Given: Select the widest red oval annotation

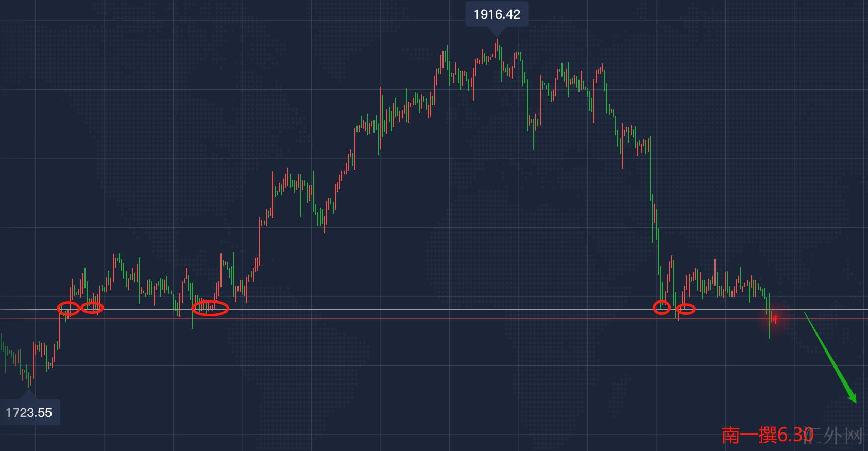Looking at the screenshot, I should tap(210, 308).
